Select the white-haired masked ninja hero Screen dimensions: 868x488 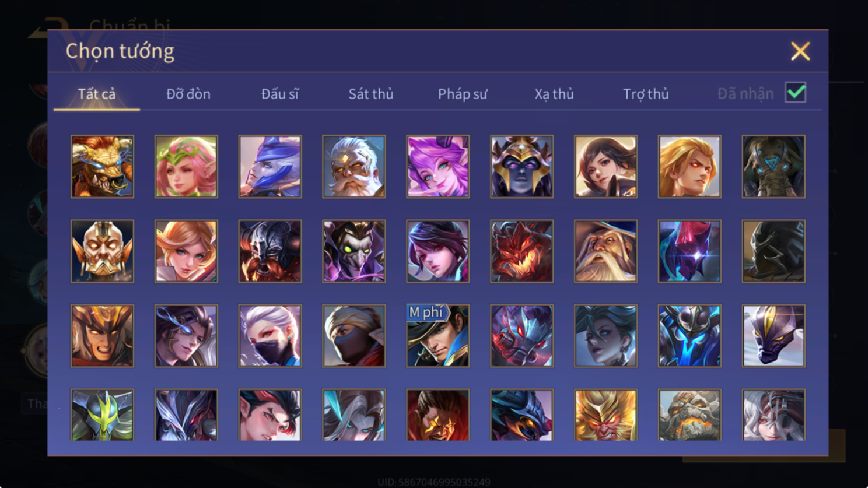pyautogui.click(x=270, y=336)
